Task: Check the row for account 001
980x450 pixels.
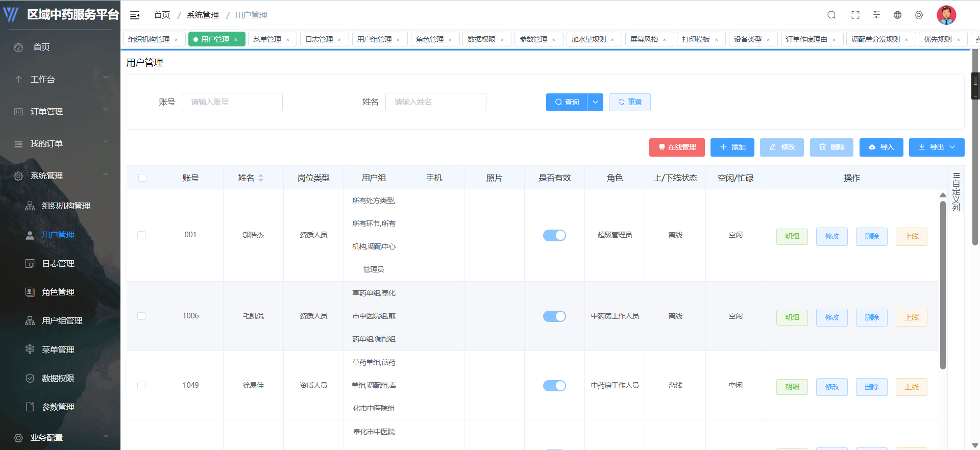Action: click(x=141, y=235)
